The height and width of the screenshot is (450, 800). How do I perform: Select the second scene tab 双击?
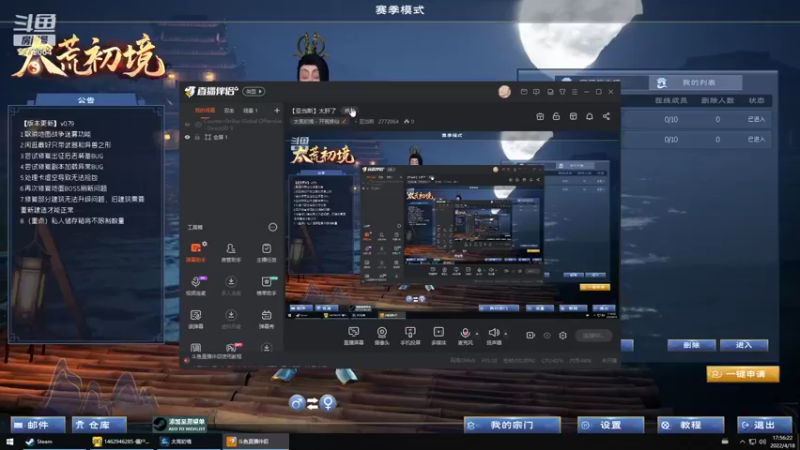(229, 110)
